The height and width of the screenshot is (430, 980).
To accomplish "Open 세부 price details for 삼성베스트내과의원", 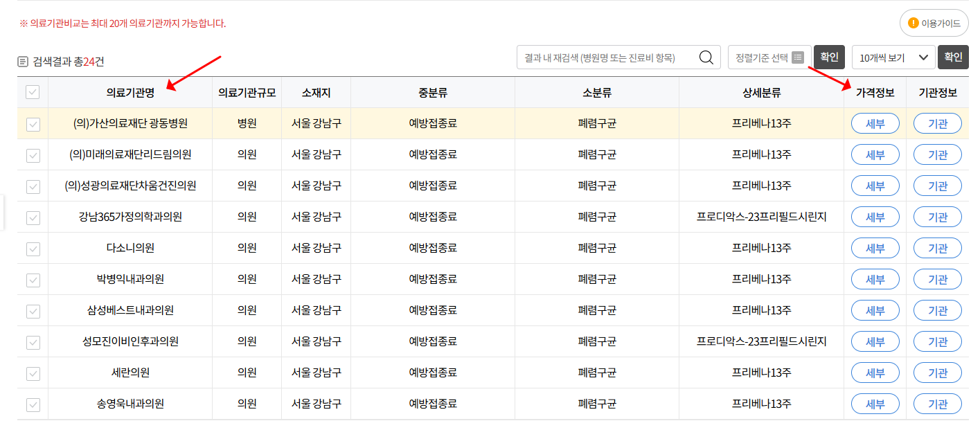I will 875,310.
